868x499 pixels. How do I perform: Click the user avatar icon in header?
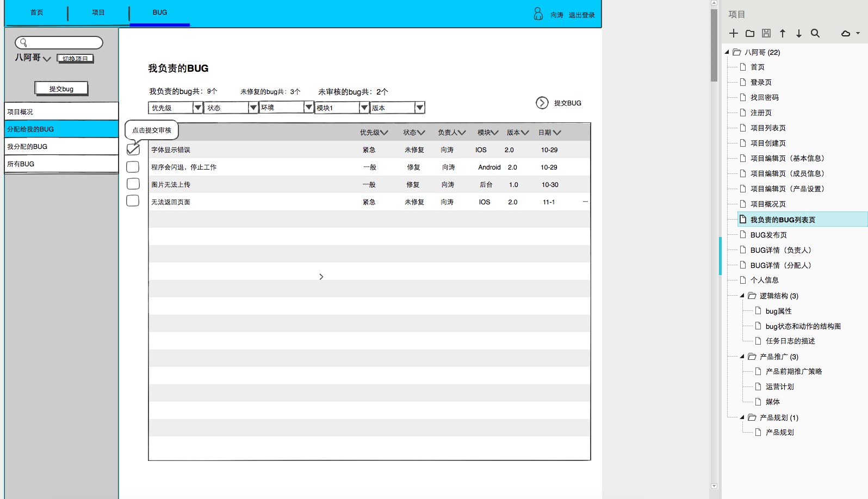(538, 14)
